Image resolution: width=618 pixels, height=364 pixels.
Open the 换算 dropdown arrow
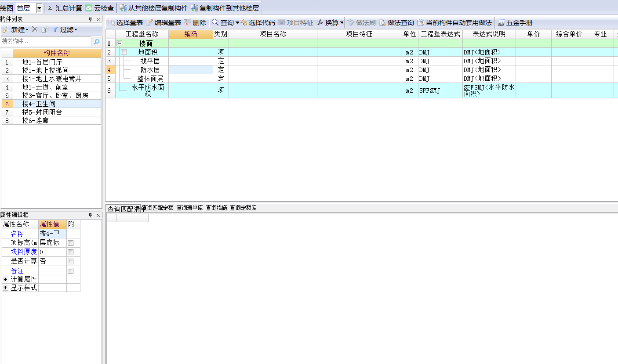[x=342, y=22]
